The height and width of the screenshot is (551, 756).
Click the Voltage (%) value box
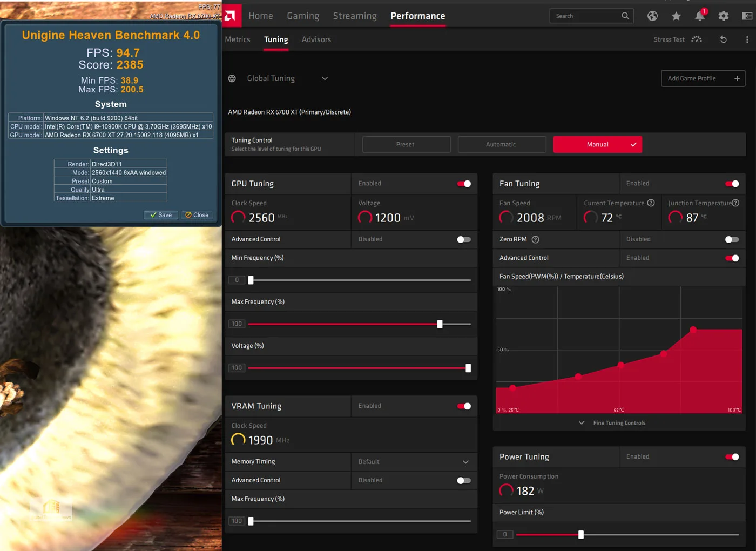pos(237,368)
